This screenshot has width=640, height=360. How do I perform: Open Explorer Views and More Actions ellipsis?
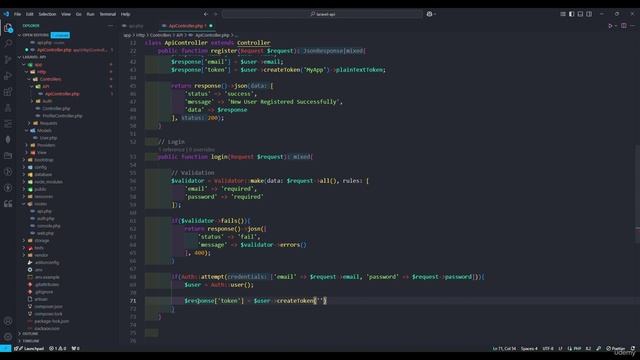click(x=110, y=26)
